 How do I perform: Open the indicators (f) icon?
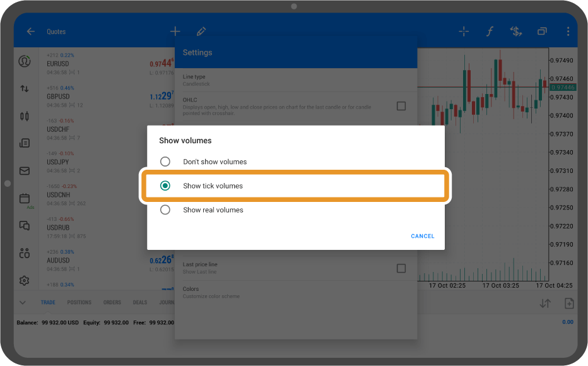tap(490, 32)
